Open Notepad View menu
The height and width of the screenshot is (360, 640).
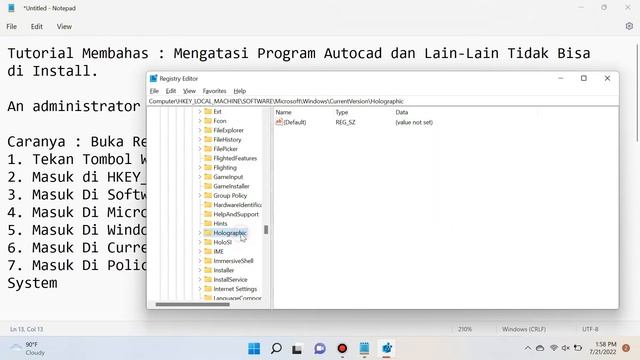click(x=64, y=27)
